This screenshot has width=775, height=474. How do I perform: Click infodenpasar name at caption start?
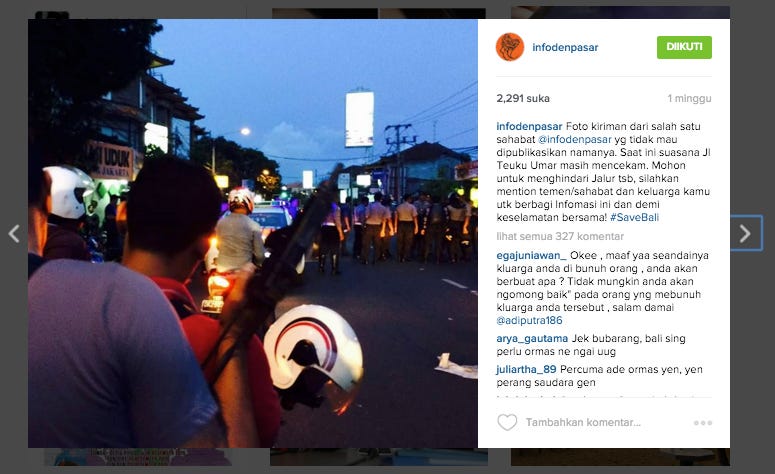point(529,127)
